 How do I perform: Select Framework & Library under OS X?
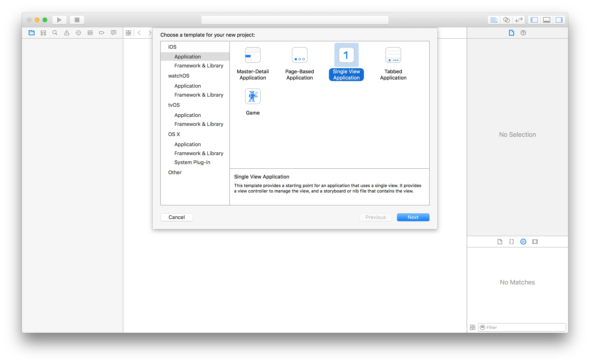(x=198, y=153)
